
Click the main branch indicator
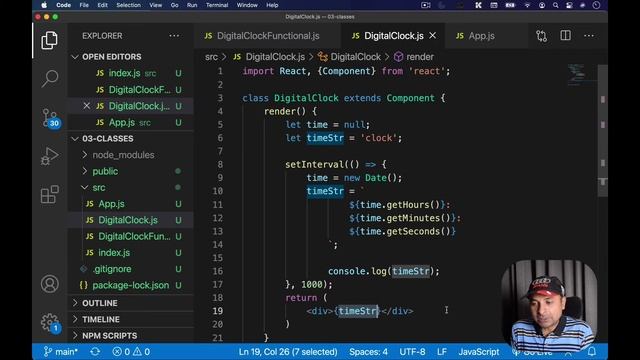(x=60, y=351)
